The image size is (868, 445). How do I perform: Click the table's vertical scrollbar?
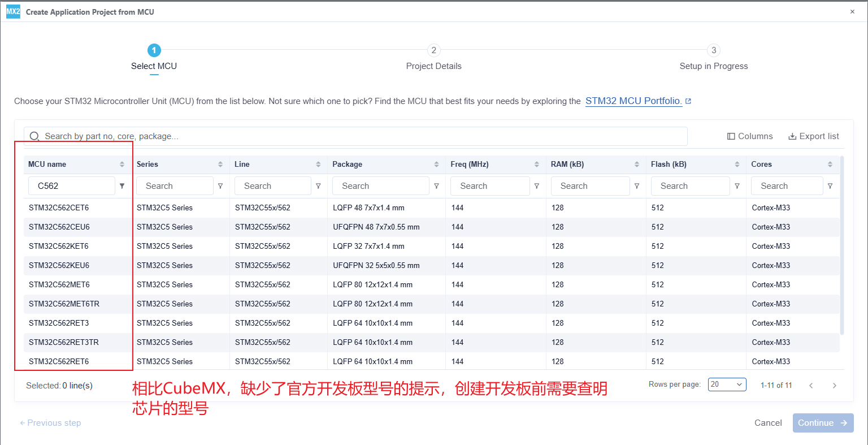843,245
